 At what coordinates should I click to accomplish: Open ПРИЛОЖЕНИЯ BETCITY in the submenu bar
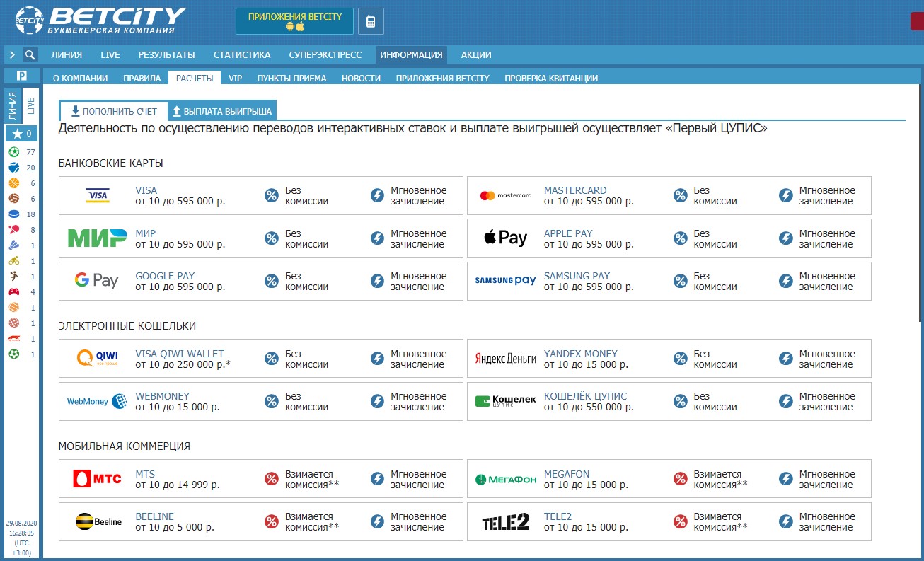[443, 79]
